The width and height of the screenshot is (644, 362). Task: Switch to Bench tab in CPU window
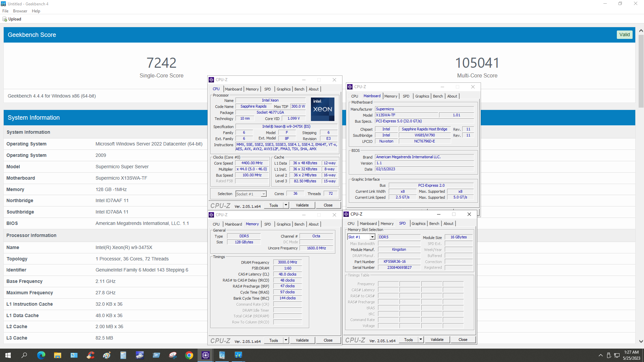pyautogui.click(x=300, y=89)
